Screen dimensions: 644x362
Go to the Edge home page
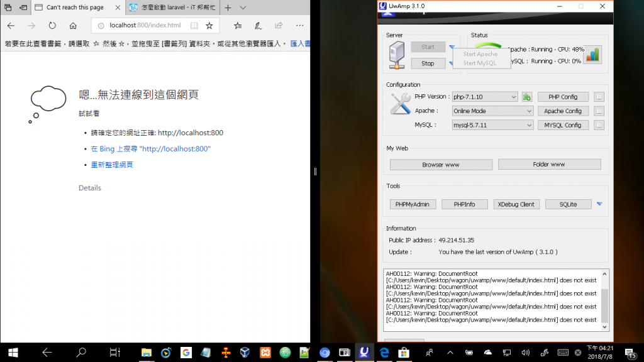click(x=73, y=25)
